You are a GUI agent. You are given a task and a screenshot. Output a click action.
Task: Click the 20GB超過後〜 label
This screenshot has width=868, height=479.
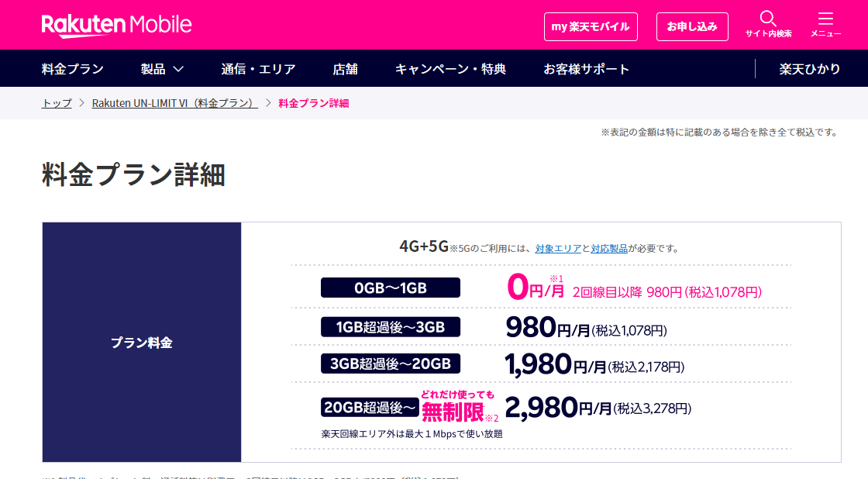[x=369, y=408]
